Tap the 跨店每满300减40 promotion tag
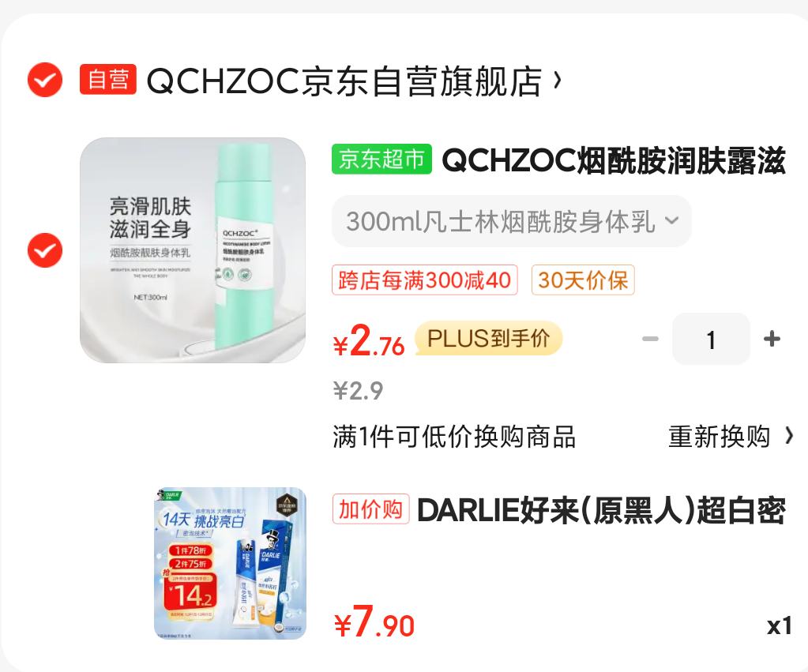The width and height of the screenshot is (808, 672). 425,280
